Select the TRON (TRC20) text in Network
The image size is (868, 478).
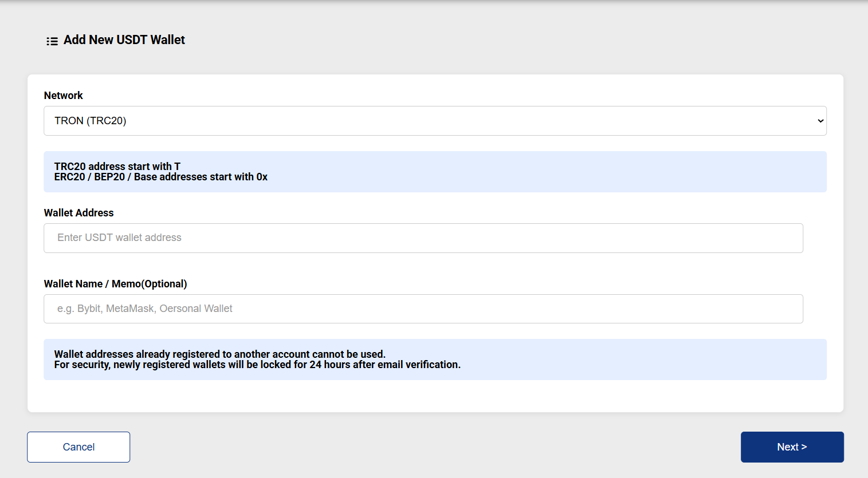91,121
